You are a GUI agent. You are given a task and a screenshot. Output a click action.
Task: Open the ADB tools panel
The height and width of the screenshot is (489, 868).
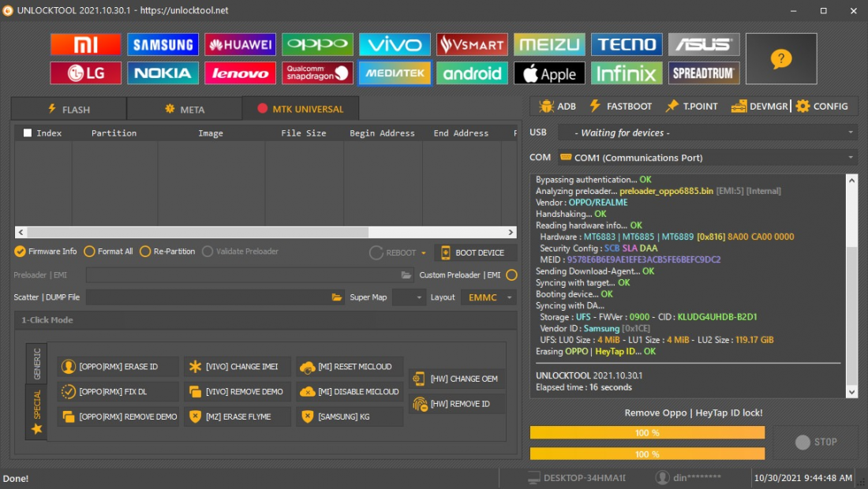tap(557, 106)
